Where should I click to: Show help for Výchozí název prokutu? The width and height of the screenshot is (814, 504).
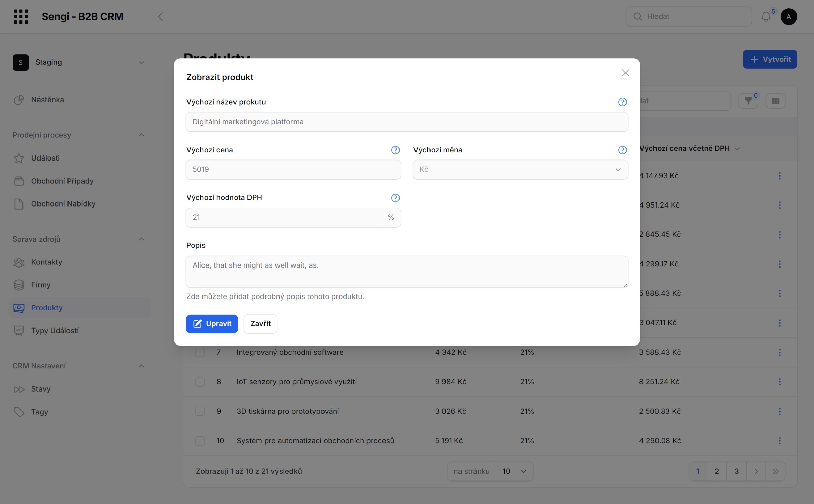622,102
